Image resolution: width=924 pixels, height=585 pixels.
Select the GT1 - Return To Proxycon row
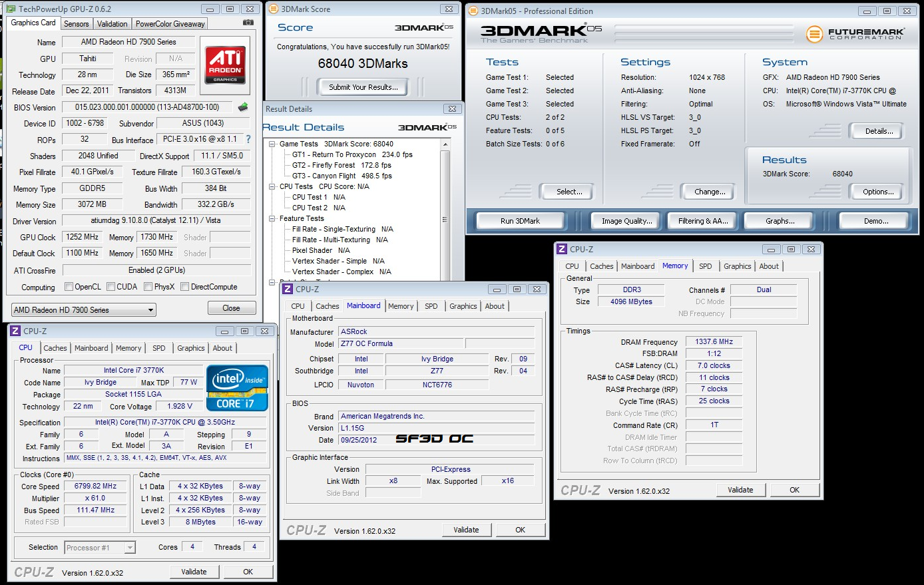352,154
